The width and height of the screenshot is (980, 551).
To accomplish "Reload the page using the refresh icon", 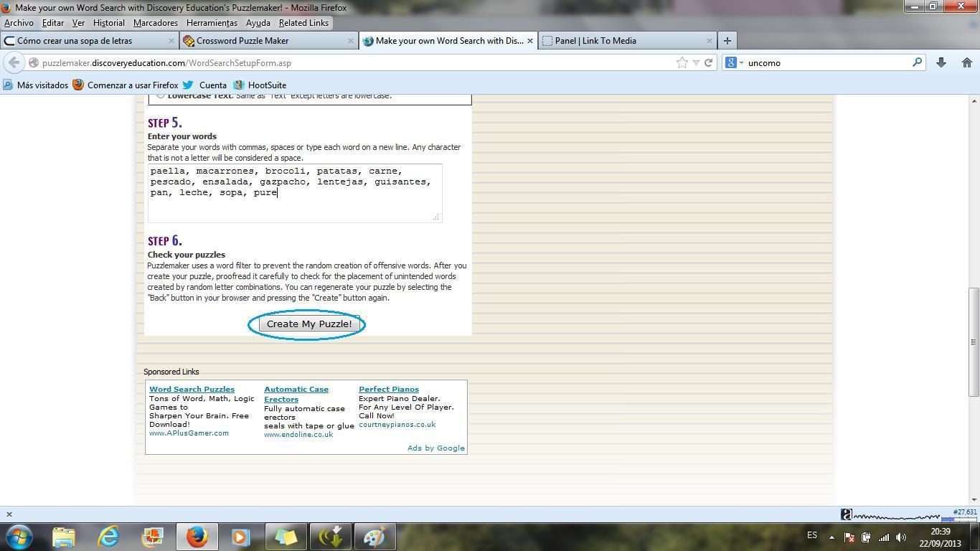I will click(x=708, y=62).
